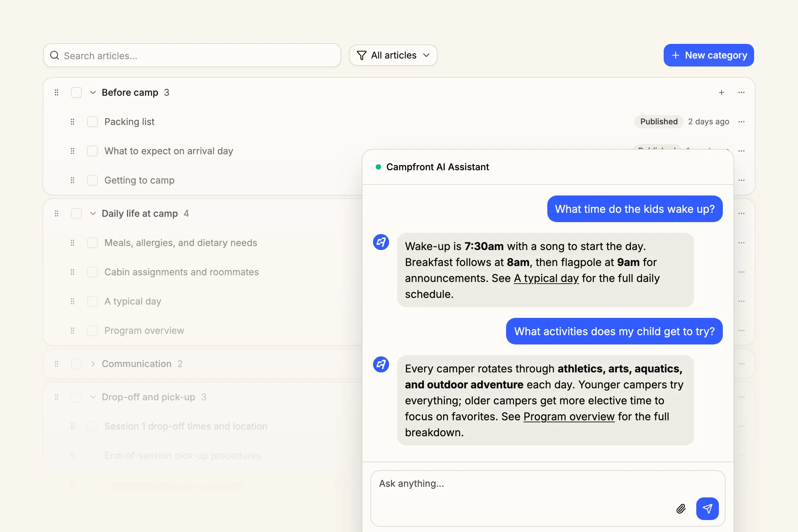This screenshot has height=532, width=798.
Task: Click the drag handle for Before camp
Action: coord(57,92)
